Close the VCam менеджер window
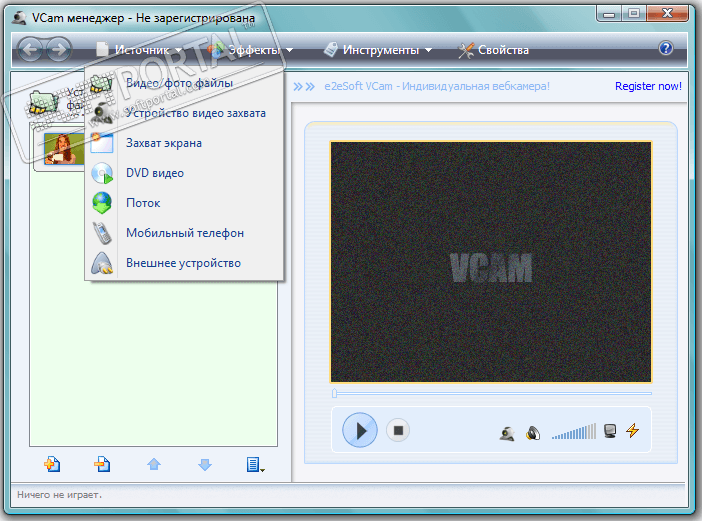Viewport: 702px width, 521px height. 667,13
